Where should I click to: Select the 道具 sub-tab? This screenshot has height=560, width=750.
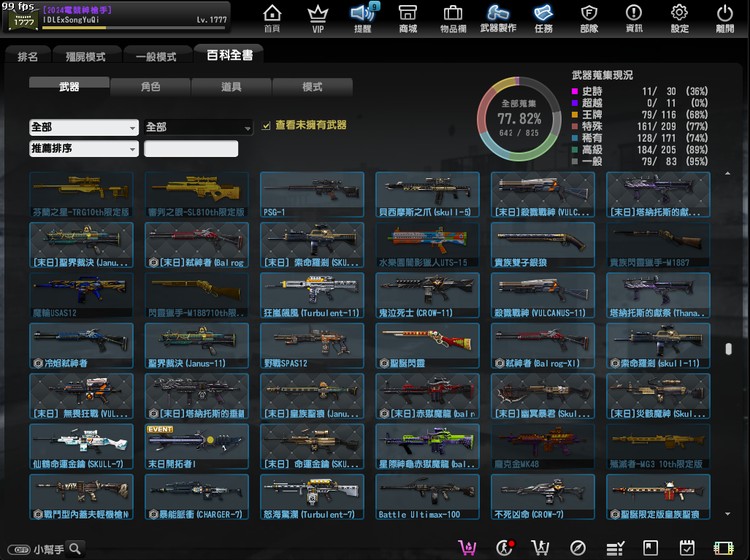(231, 87)
